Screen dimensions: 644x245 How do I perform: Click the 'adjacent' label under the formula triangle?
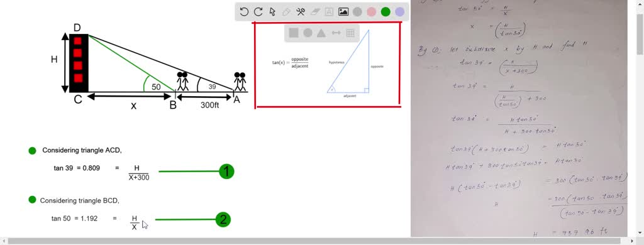350,95
